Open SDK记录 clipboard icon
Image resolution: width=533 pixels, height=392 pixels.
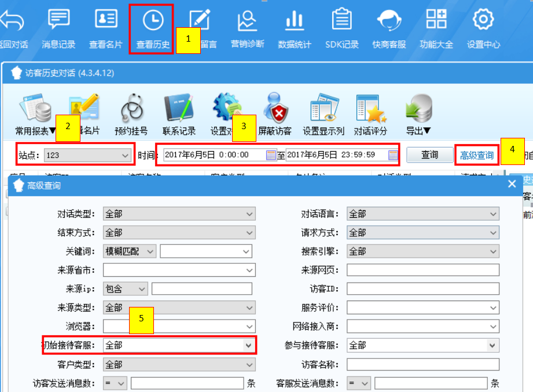tap(341, 22)
